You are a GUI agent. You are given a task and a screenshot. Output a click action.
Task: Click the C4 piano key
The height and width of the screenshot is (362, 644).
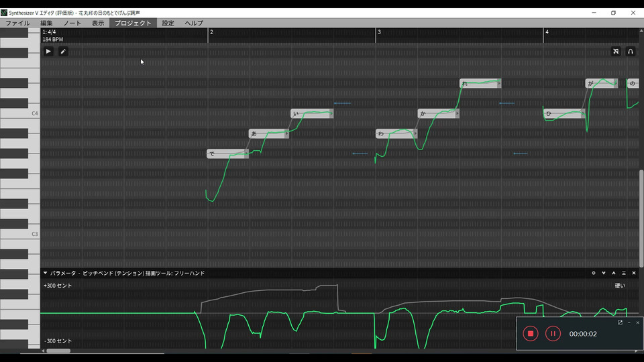[19, 113]
